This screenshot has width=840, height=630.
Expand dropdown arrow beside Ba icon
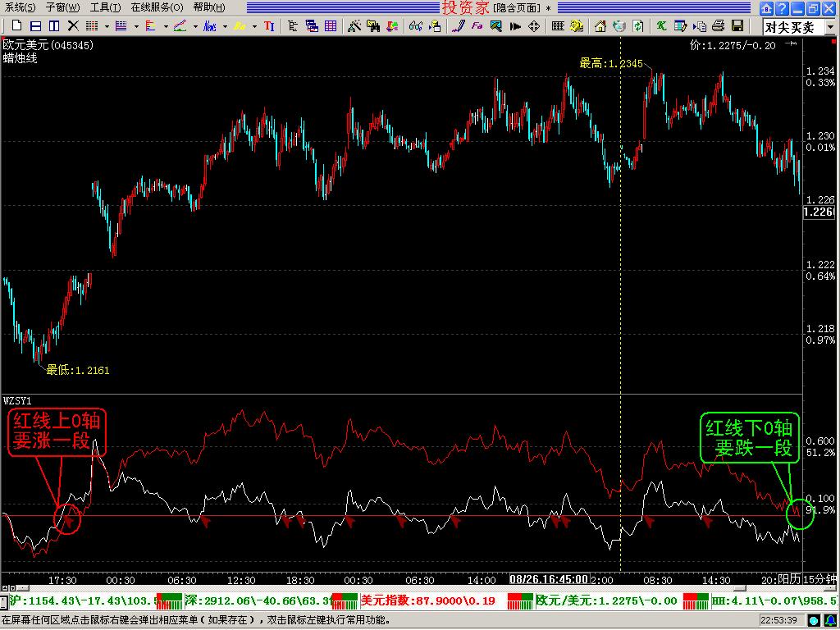(x=254, y=26)
